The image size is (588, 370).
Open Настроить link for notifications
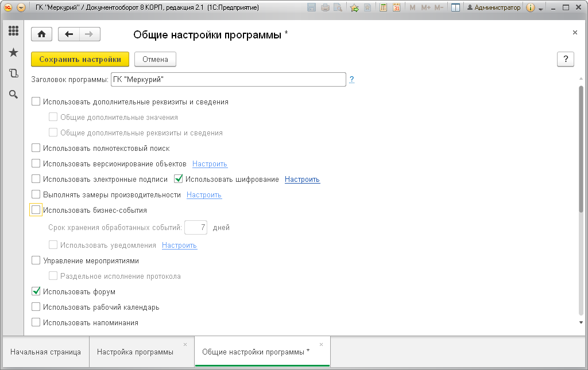point(179,246)
